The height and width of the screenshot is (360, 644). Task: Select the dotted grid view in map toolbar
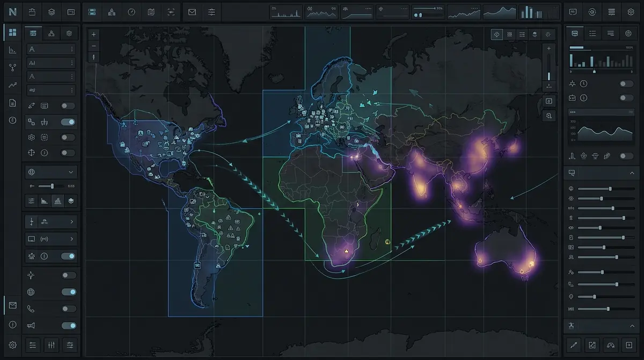509,34
